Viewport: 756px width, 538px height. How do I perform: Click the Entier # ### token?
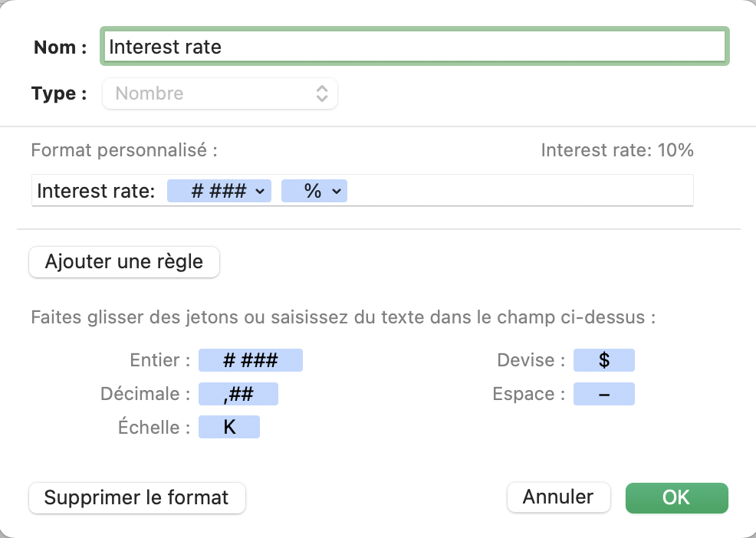tap(250, 360)
